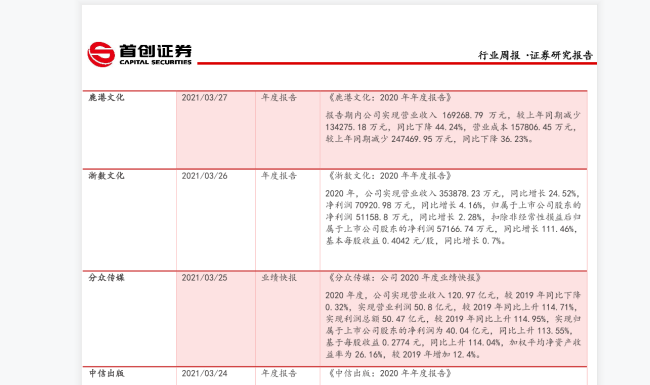Viewport: 650px width, 385px height.
Task: Select report type 业绩快报
Action: coord(279,278)
